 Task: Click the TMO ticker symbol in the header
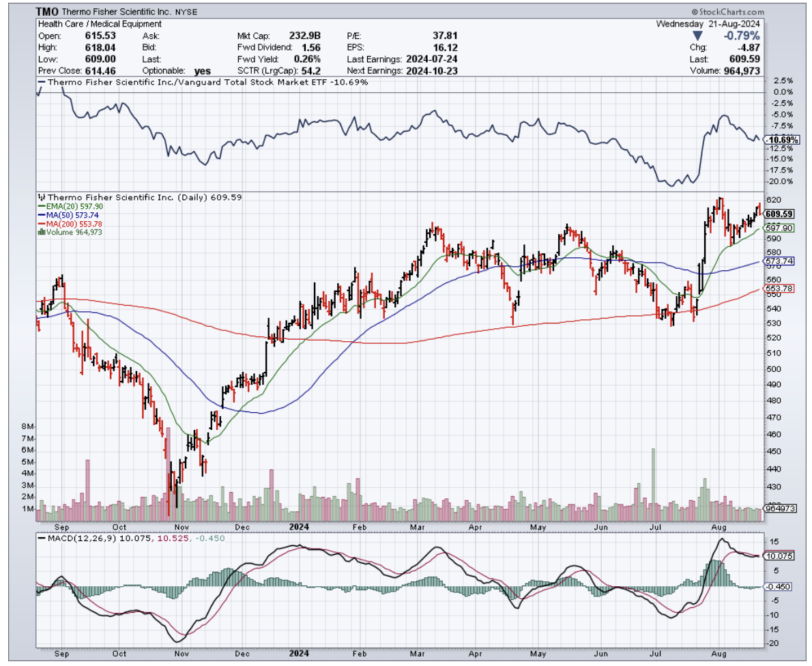47,12
